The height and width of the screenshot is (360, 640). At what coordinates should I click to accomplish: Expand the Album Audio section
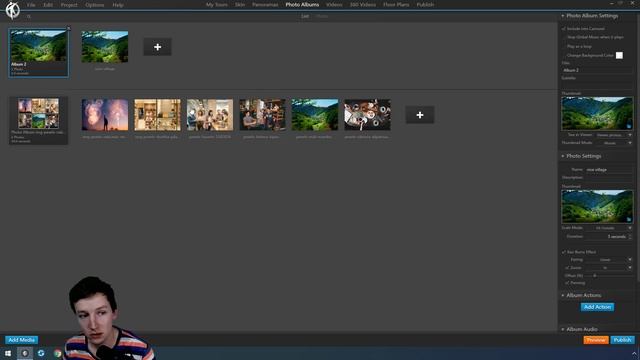pos(563,329)
